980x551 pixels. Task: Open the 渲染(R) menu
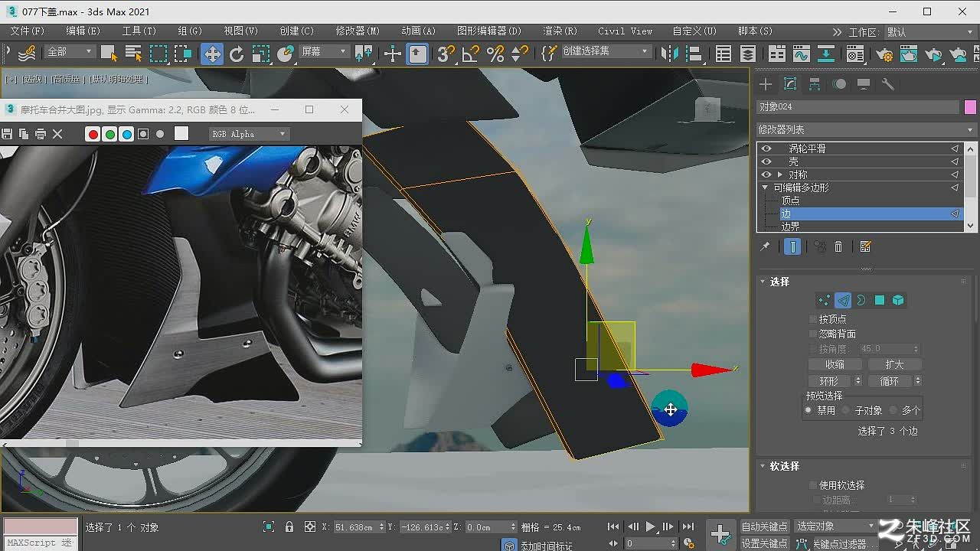pos(560,31)
